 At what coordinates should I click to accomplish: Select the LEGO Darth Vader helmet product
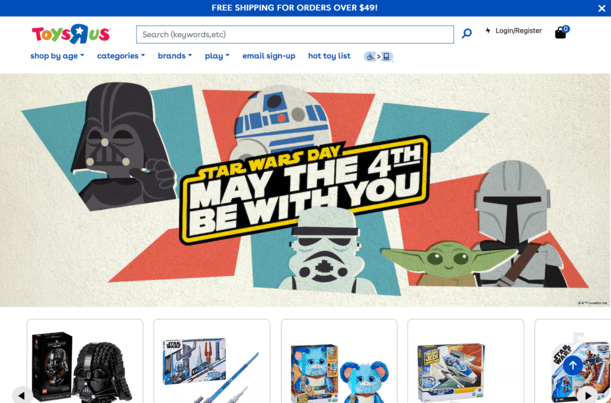click(85, 361)
